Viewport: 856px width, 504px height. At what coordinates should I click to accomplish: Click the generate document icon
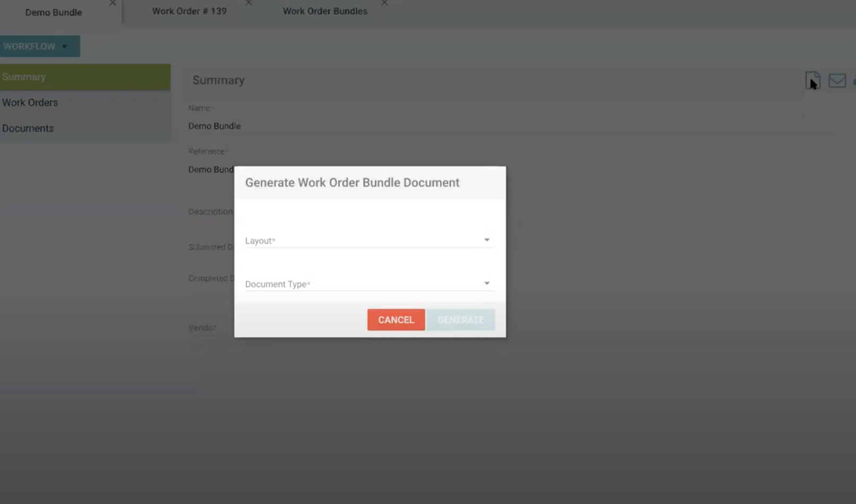click(x=812, y=81)
